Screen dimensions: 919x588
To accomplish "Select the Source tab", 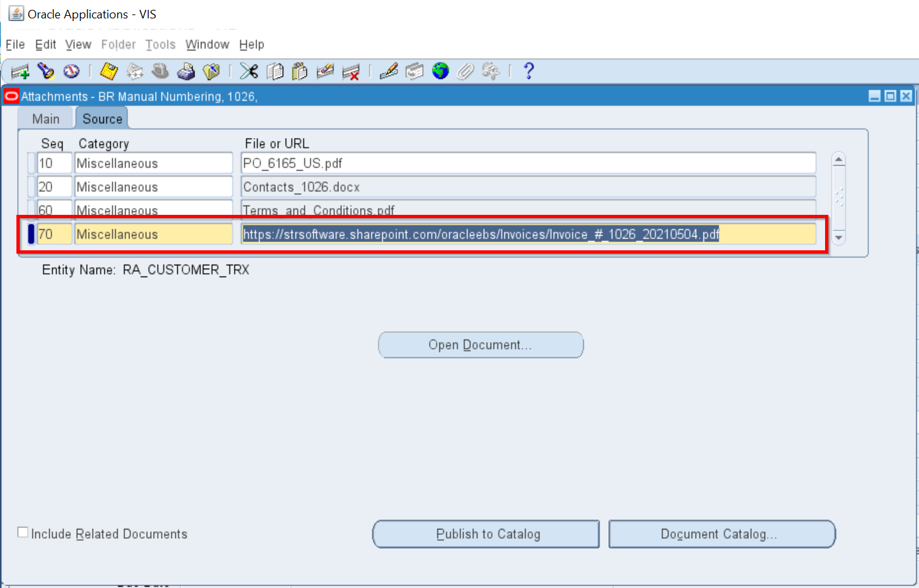I will (102, 119).
